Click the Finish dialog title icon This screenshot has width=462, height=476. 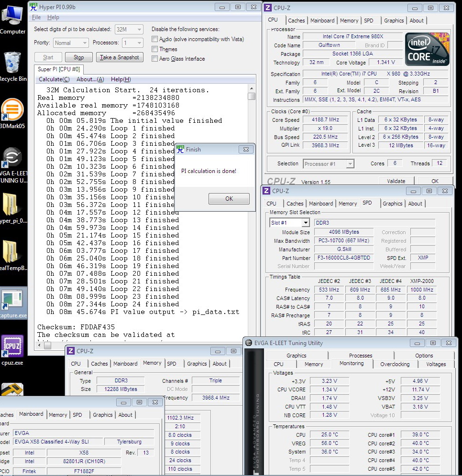[x=180, y=150]
